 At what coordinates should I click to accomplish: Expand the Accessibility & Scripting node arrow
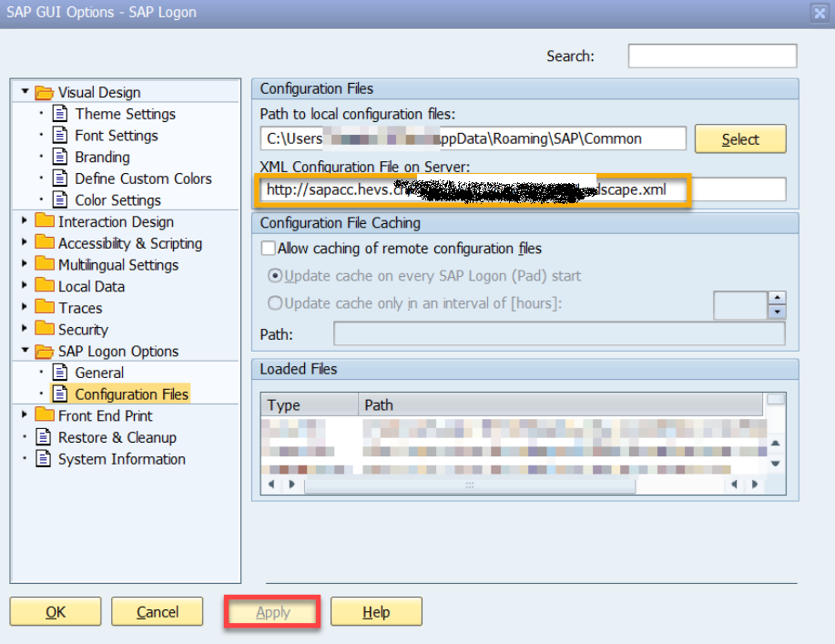tap(25, 241)
